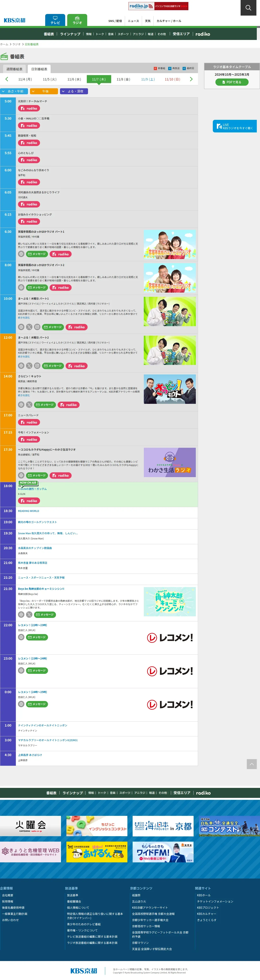Open Instagram icon for ま〜ぶる！木曜日 パート1
The height and width of the screenshot is (980, 260).
tap(37, 327)
